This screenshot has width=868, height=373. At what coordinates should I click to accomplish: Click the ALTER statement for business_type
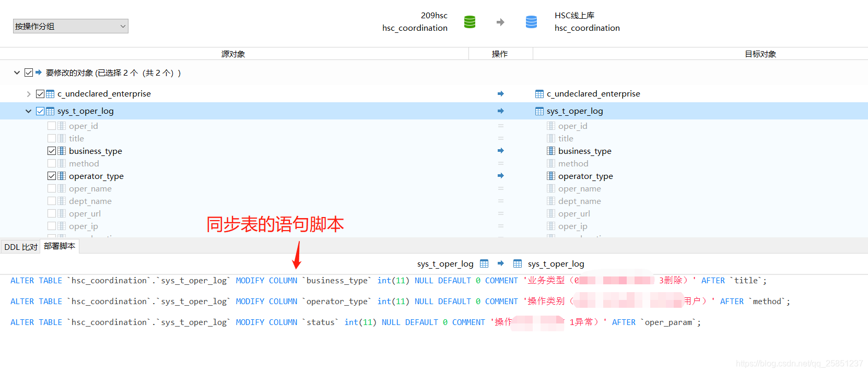pos(389,281)
